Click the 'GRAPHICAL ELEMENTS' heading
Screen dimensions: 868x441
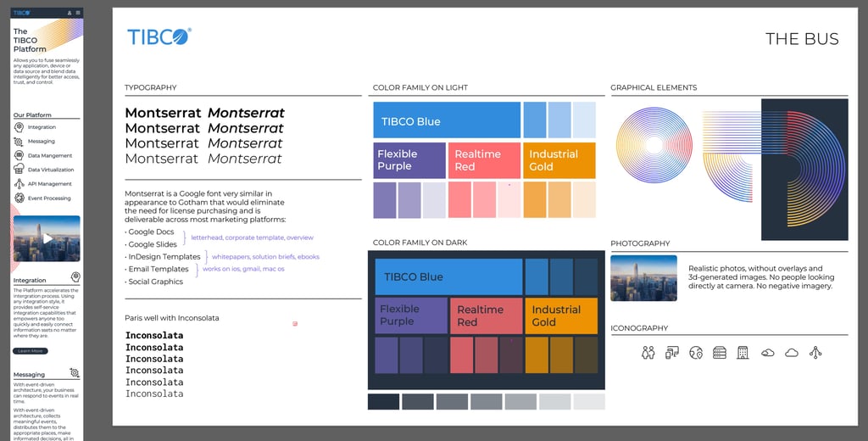coord(654,87)
